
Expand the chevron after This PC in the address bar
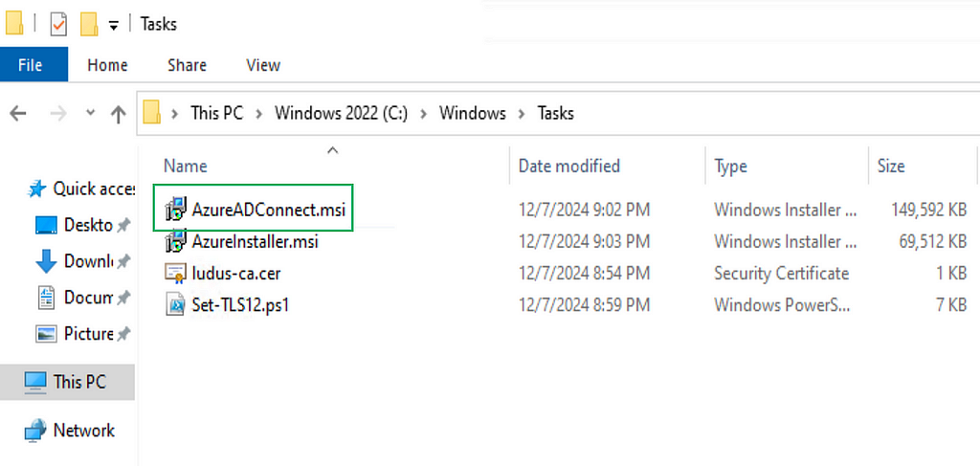pos(259,113)
